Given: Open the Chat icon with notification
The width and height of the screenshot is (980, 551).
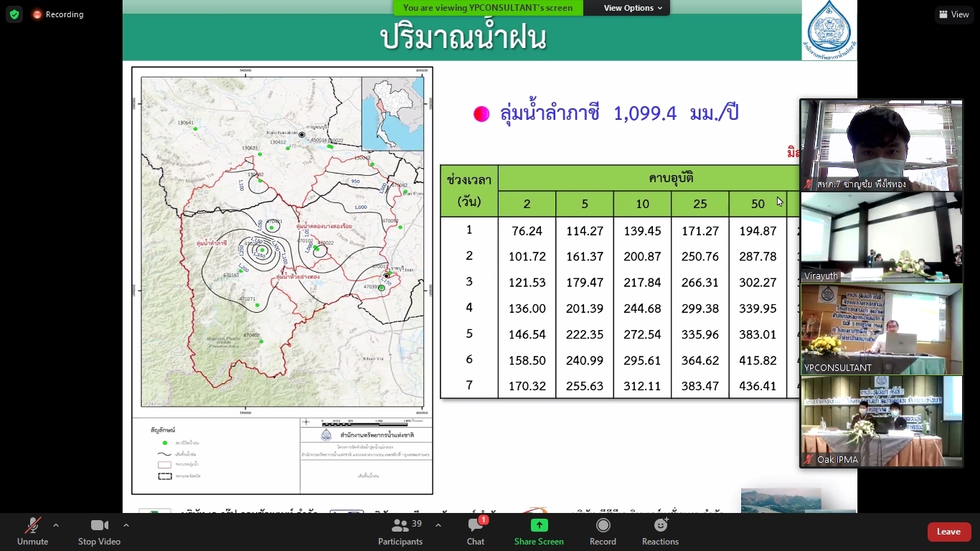Looking at the screenshot, I should (476, 525).
